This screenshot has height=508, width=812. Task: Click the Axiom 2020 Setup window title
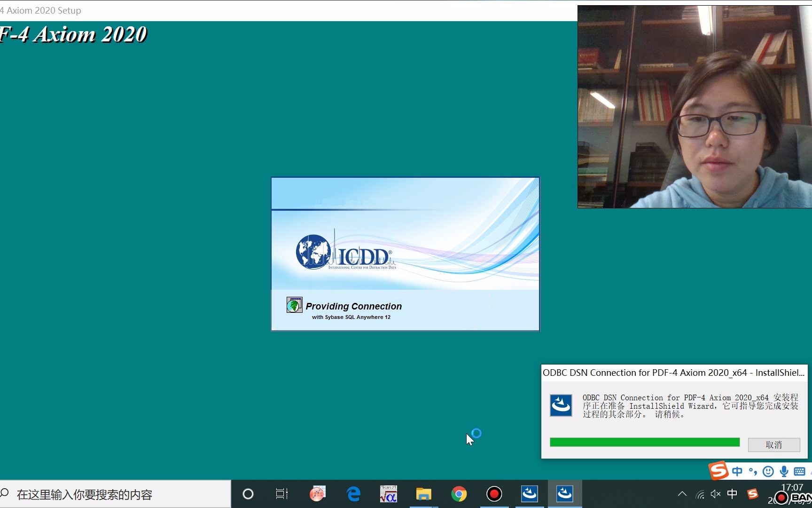40,10
